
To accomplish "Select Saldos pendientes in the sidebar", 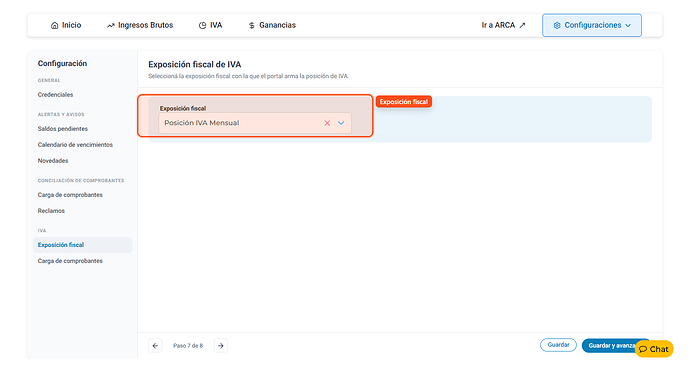I will pyautogui.click(x=63, y=129).
